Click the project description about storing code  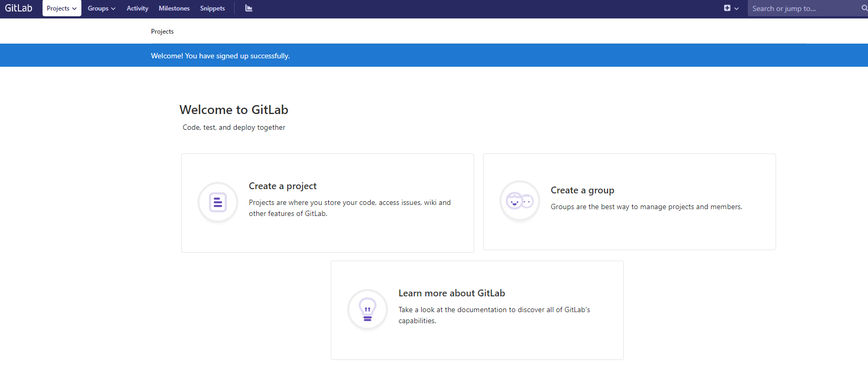[350, 208]
